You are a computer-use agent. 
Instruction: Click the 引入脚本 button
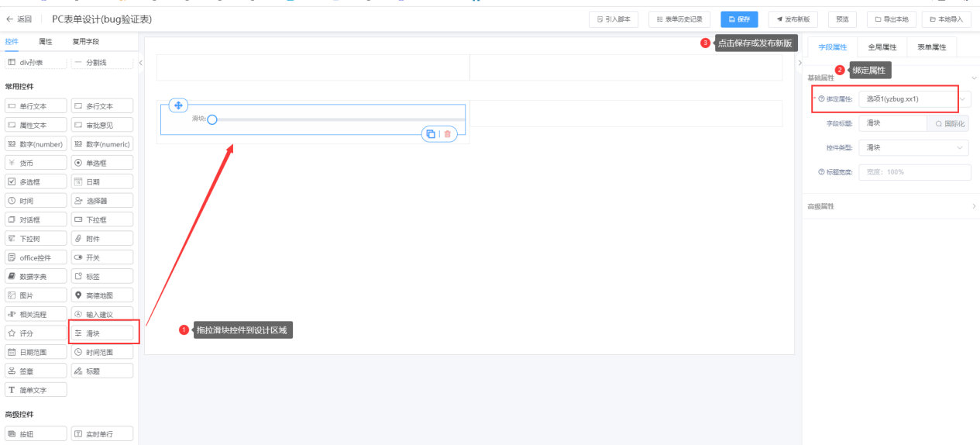tap(614, 19)
